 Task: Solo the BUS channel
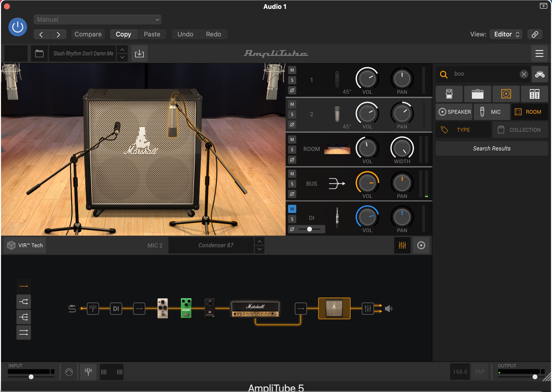[292, 184]
